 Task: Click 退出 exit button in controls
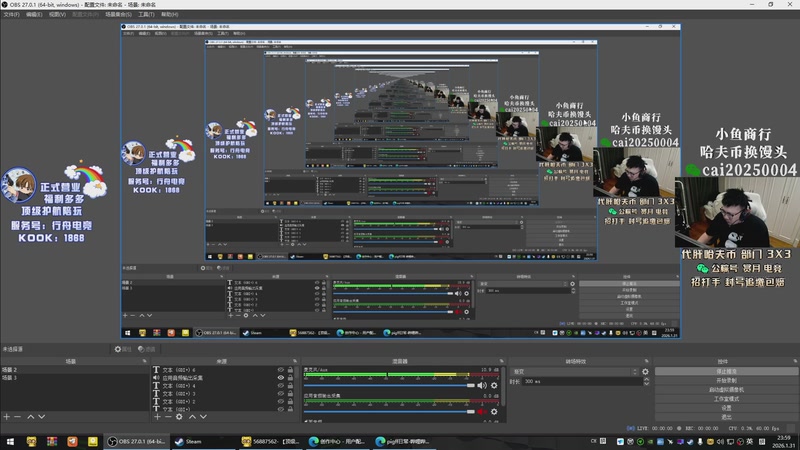pos(726,417)
